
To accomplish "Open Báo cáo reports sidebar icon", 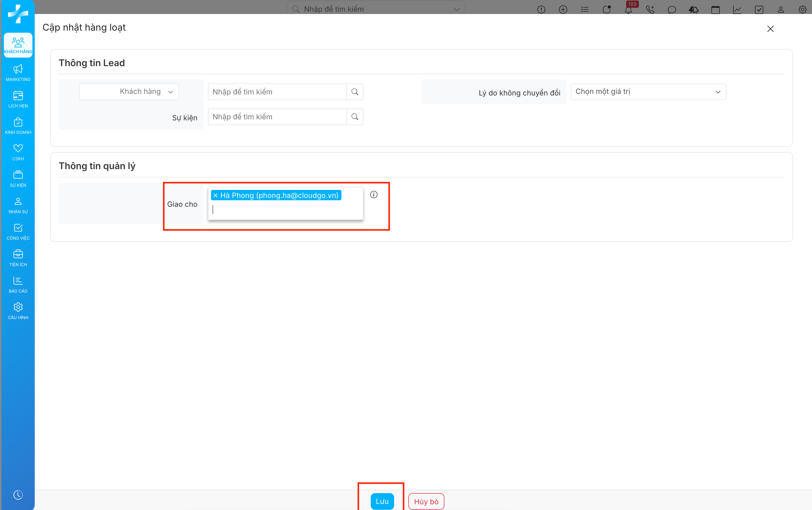I will point(18,284).
